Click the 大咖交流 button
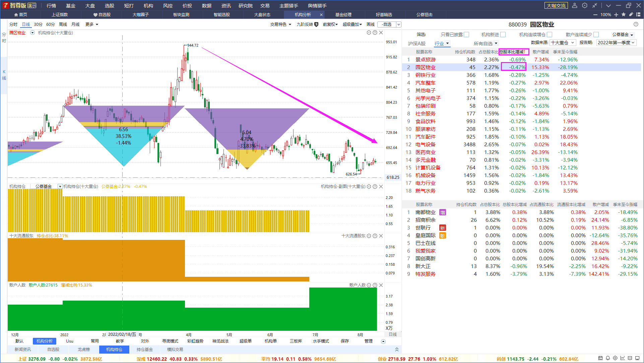Viewport: 644px width, 363px height. coord(556,5)
